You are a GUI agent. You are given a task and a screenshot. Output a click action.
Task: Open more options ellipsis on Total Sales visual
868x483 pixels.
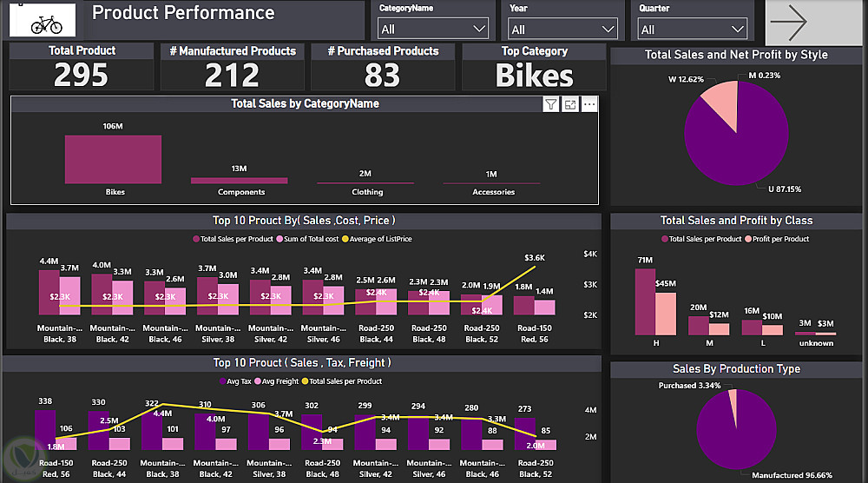589,104
